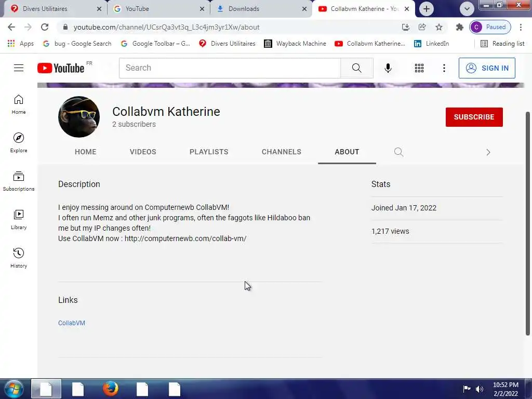Open the CHANNELS tab

[281, 152]
